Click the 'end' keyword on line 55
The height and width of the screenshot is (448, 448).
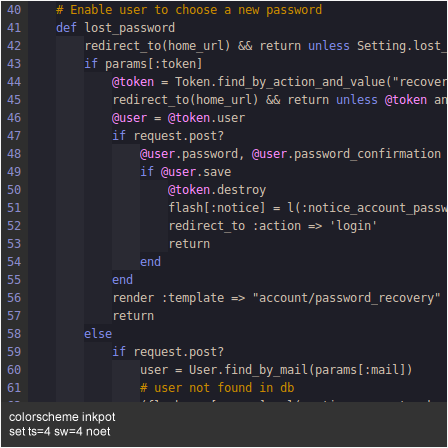point(122,280)
